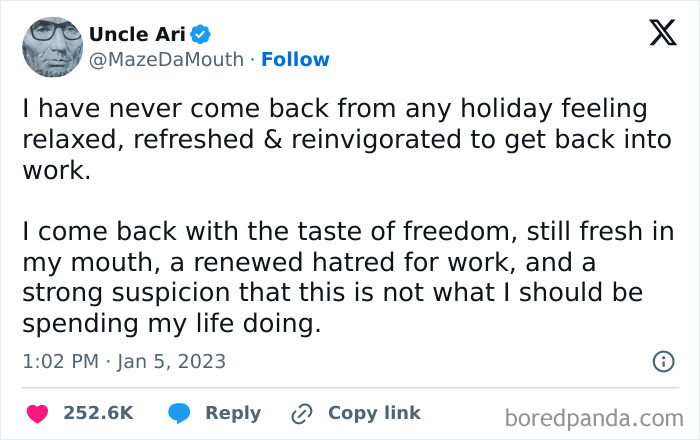Click the divider line above the like count
Viewport: 700px width, 440px height.
click(350, 387)
